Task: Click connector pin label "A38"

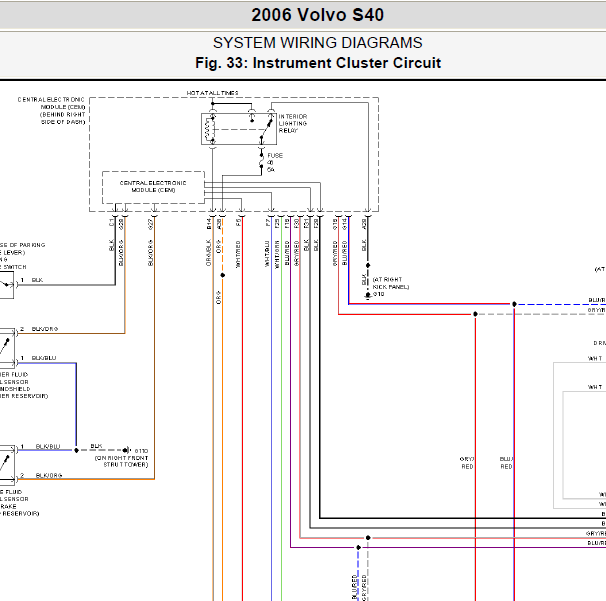Action: [x=219, y=223]
